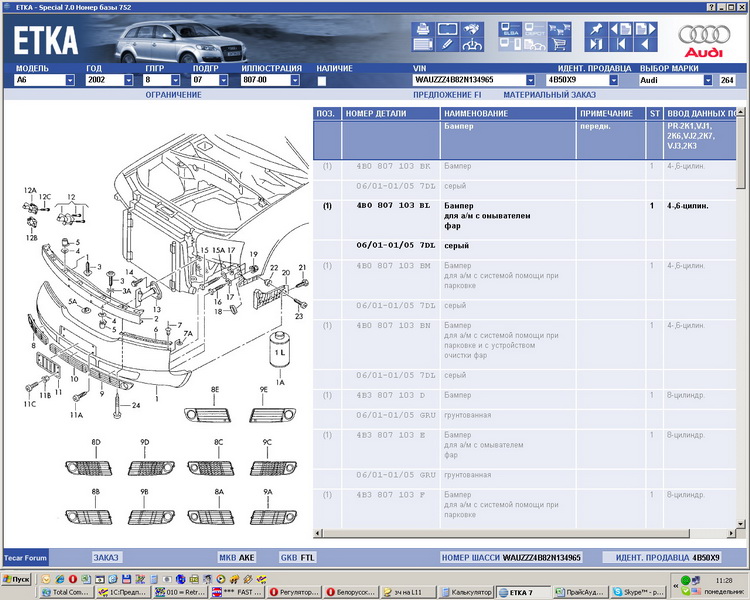Click the exit door icon

[596, 44]
